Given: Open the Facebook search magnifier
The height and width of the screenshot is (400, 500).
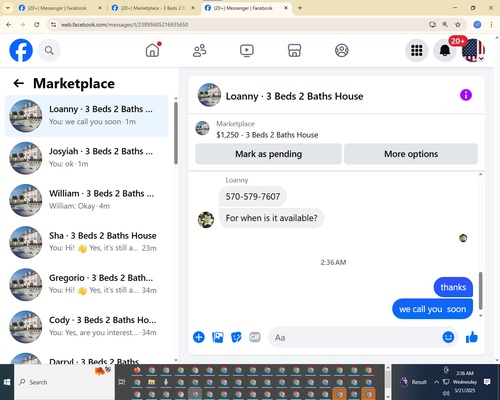Looking at the screenshot, I should (49, 51).
